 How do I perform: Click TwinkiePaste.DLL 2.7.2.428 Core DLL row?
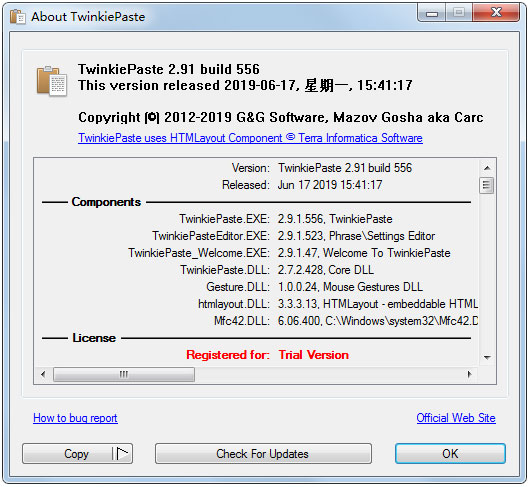point(277,270)
